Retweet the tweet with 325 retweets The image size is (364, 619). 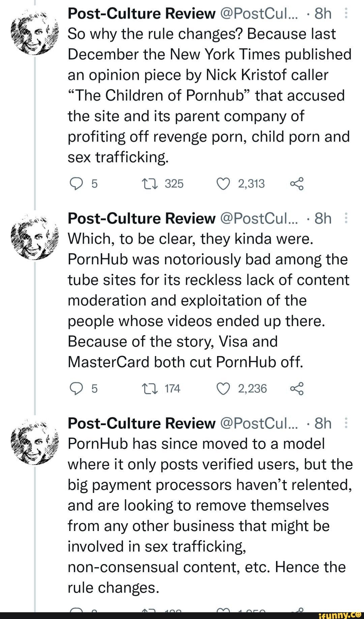(147, 184)
